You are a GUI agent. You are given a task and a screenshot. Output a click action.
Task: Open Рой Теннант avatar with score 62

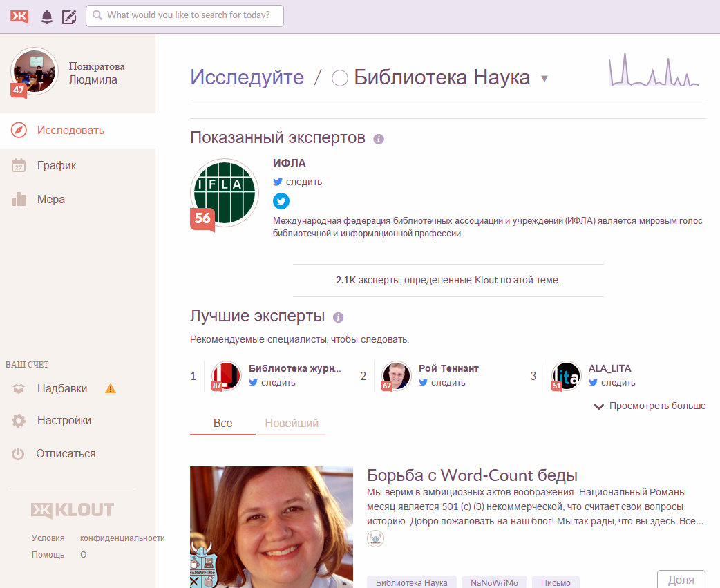click(396, 376)
